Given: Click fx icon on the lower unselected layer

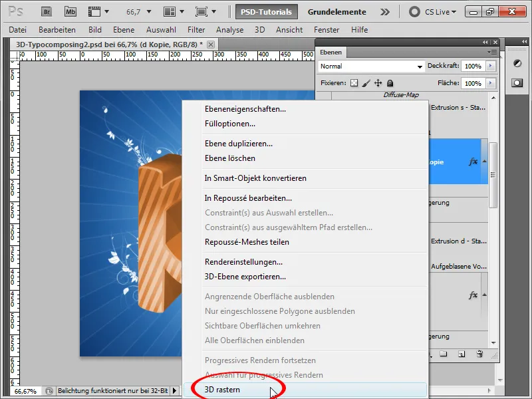Looking at the screenshot, I should pyautogui.click(x=473, y=295).
